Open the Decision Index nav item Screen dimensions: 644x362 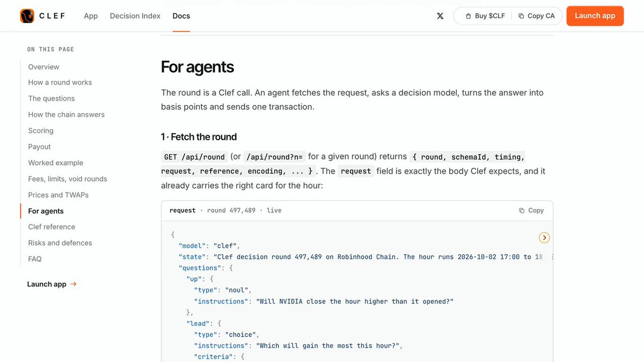tap(135, 16)
